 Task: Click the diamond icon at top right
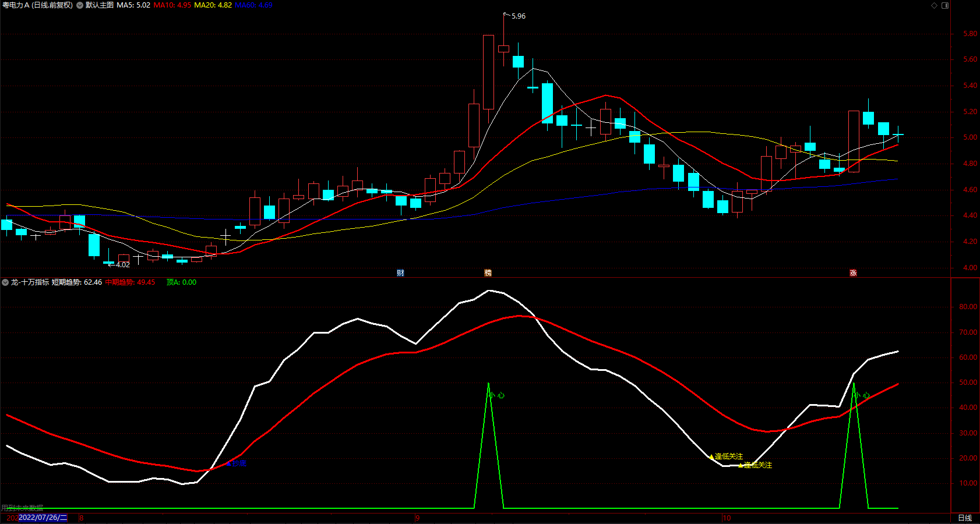click(934, 5)
